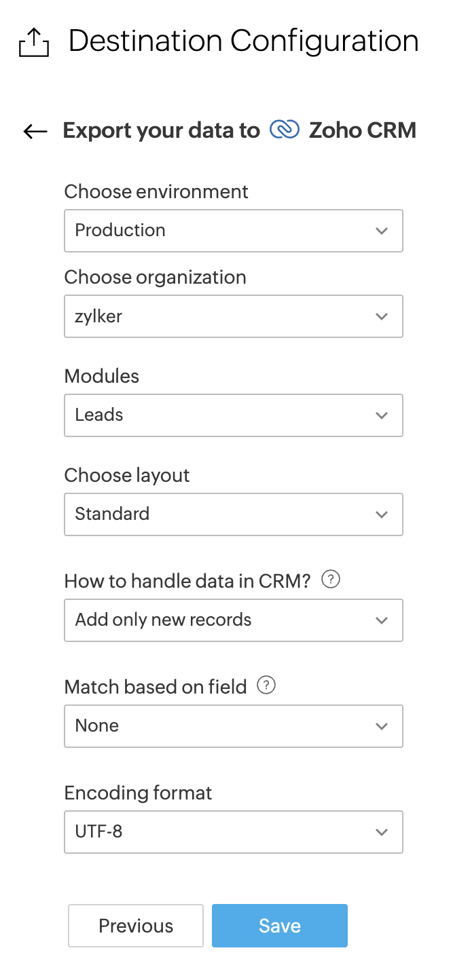Open the Encoding format UTF-8 dropdown
Screen dimensions: 470x980
point(233,832)
